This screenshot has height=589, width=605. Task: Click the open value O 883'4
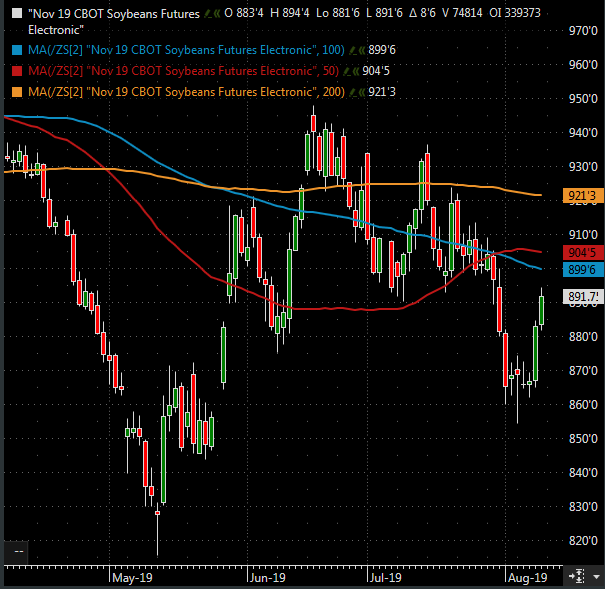click(244, 14)
